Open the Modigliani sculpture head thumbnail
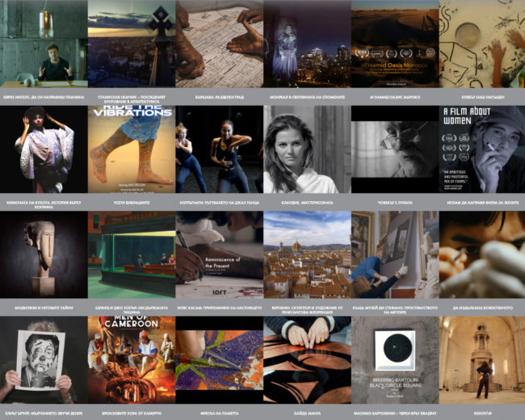The height and width of the screenshot is (420, 525). tap(43, 254)
